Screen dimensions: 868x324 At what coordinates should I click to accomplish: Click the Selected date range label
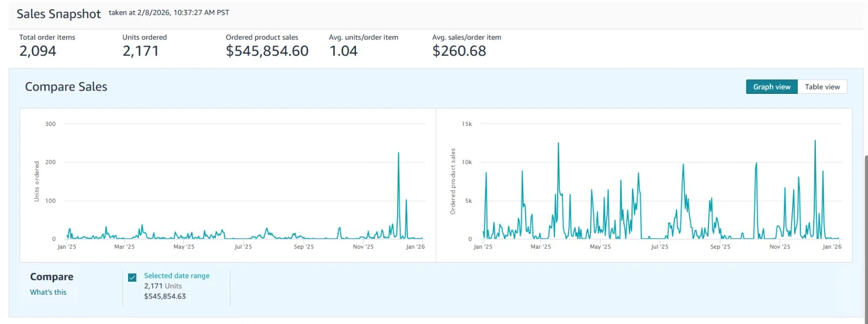176,276
